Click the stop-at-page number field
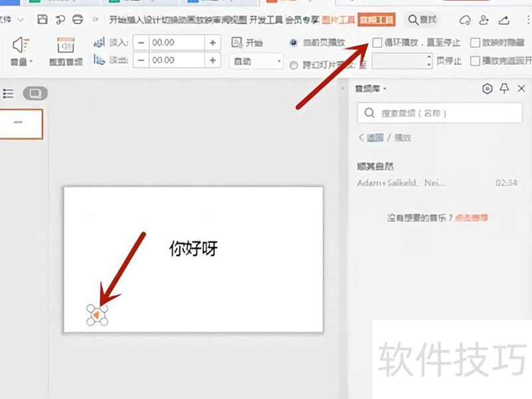532x399 pixels. (399, 61)
